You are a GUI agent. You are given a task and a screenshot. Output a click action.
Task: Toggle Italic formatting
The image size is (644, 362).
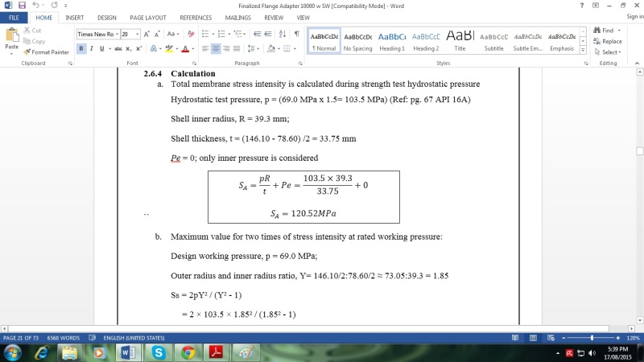tap(91, 48)
